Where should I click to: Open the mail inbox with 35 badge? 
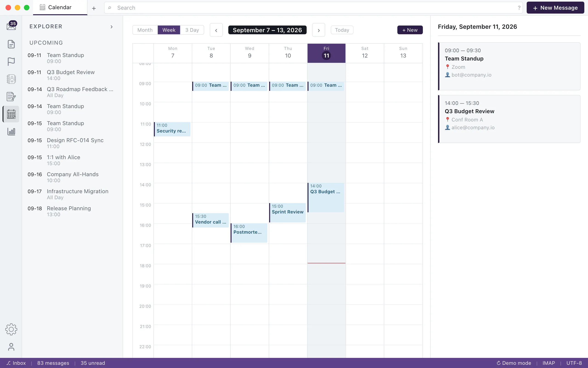(11, 26)
